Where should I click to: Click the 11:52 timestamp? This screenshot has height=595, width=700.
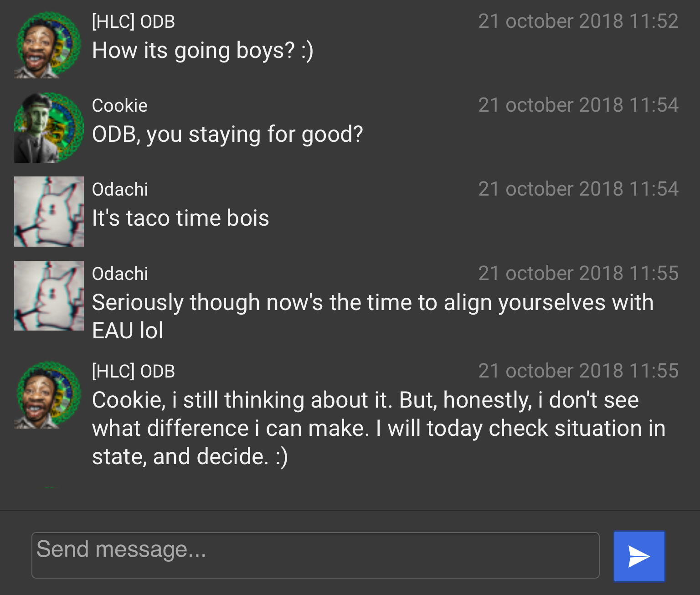pos(578,21)
